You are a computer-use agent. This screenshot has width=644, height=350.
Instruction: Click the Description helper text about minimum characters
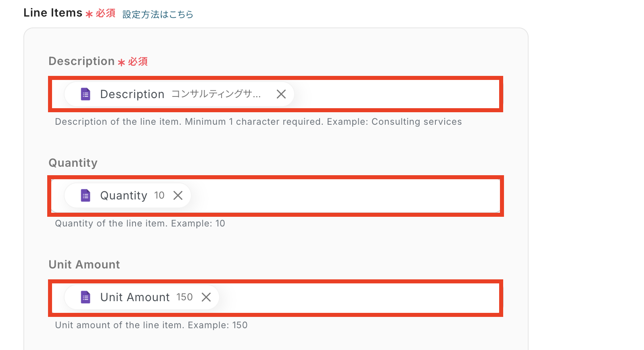[x=258, y=122]
